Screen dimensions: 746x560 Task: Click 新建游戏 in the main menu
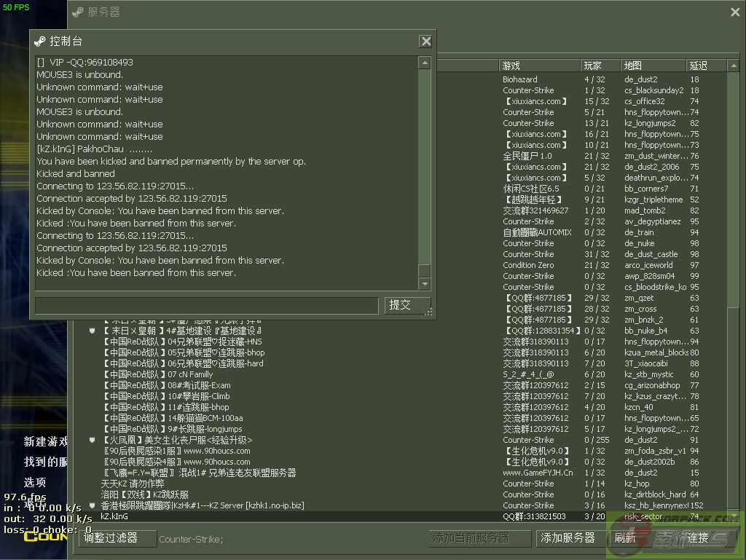click(45, 441)
